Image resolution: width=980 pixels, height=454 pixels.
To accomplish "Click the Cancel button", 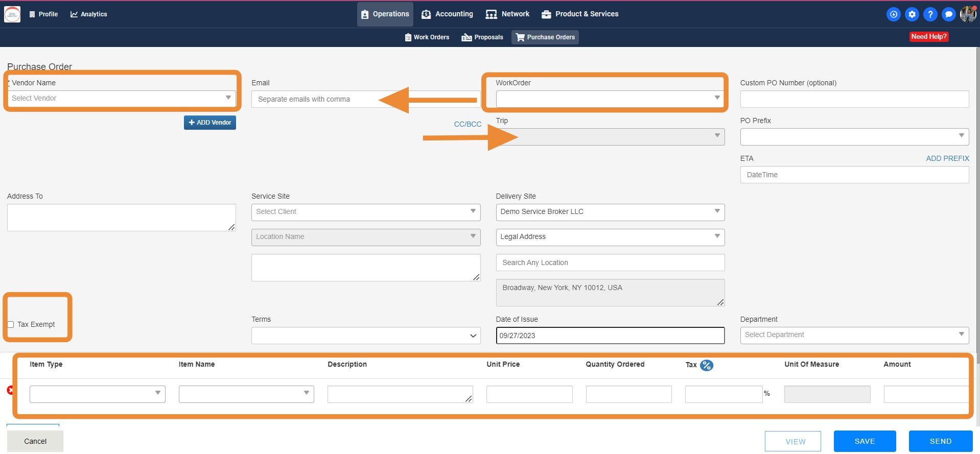I will coord(35,441).
